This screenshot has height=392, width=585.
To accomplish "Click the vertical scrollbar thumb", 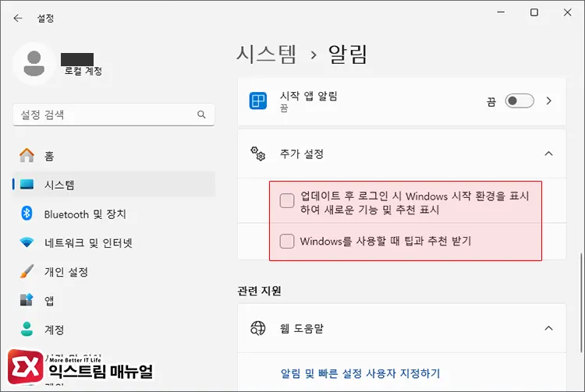I will 581,302.
